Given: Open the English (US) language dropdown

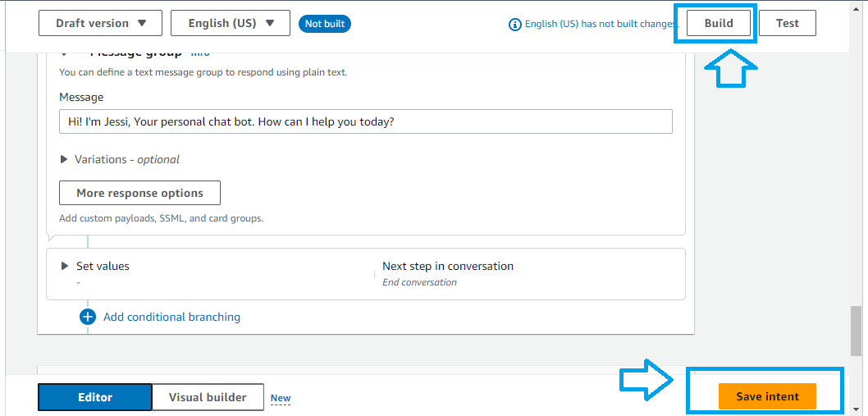Looking at the screenshot, I should point(231,23).
